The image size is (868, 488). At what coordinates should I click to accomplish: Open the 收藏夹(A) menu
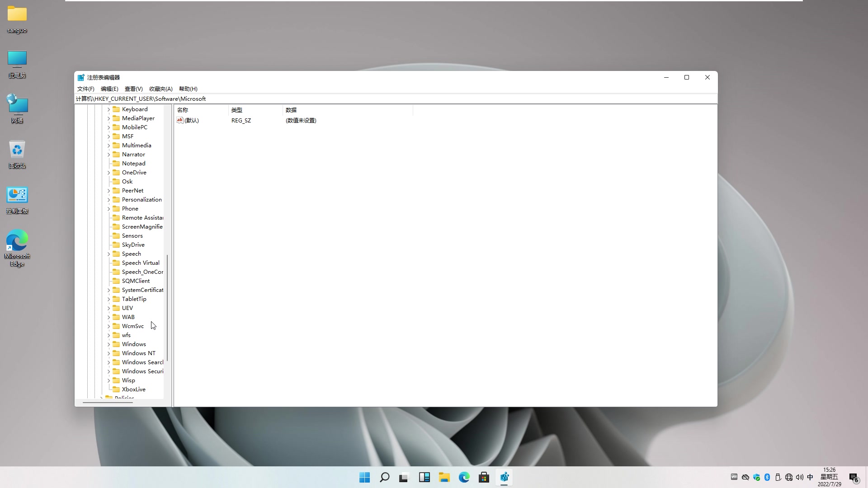160,89
